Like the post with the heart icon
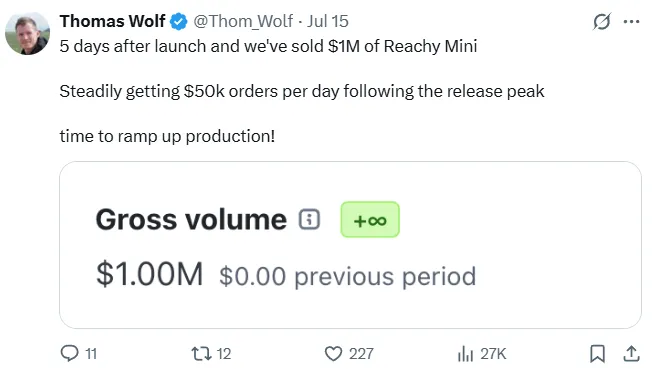 pos(333,354)
